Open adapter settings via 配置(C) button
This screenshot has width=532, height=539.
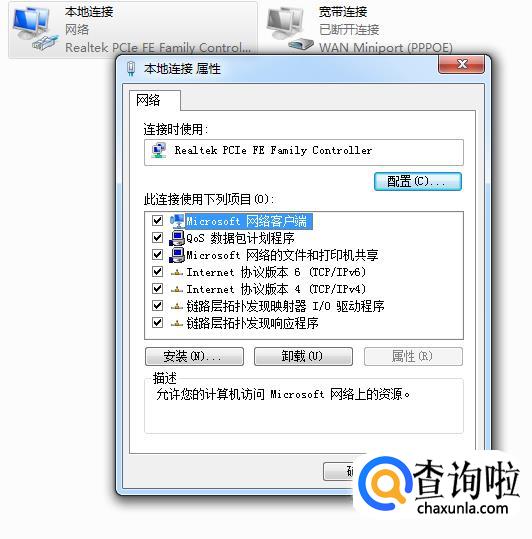pyautogui.click(x=418, y=182)
